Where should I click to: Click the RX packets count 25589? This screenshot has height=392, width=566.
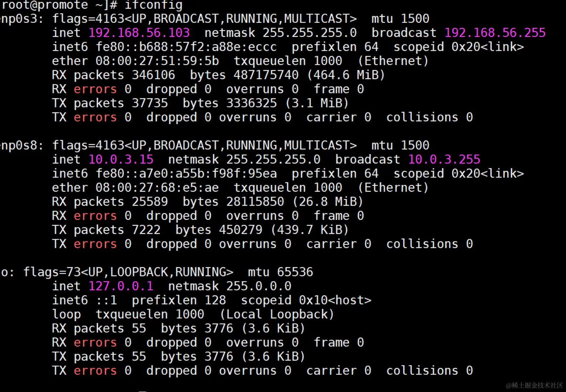click(150, 202)
